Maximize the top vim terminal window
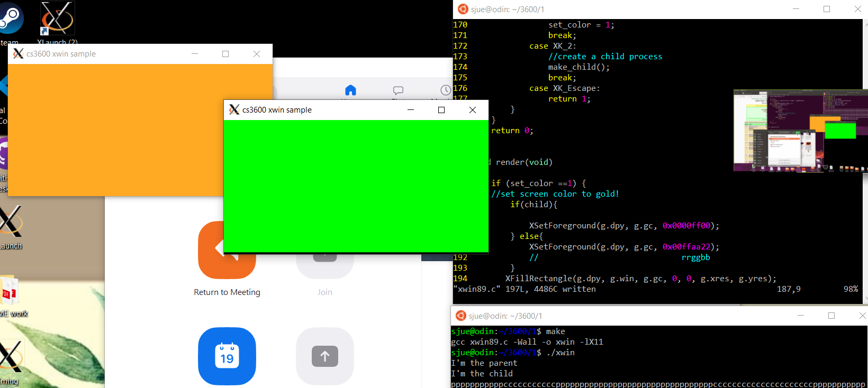 [x=827, y=9]
